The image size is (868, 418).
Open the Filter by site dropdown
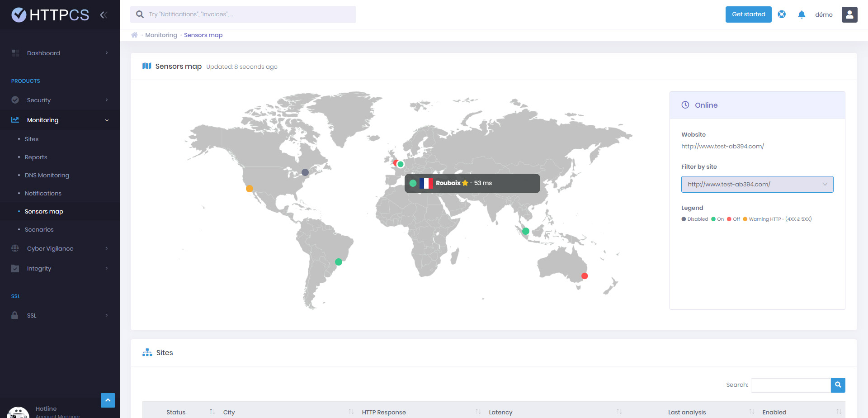pyautogui.click(x=757, y=184)
